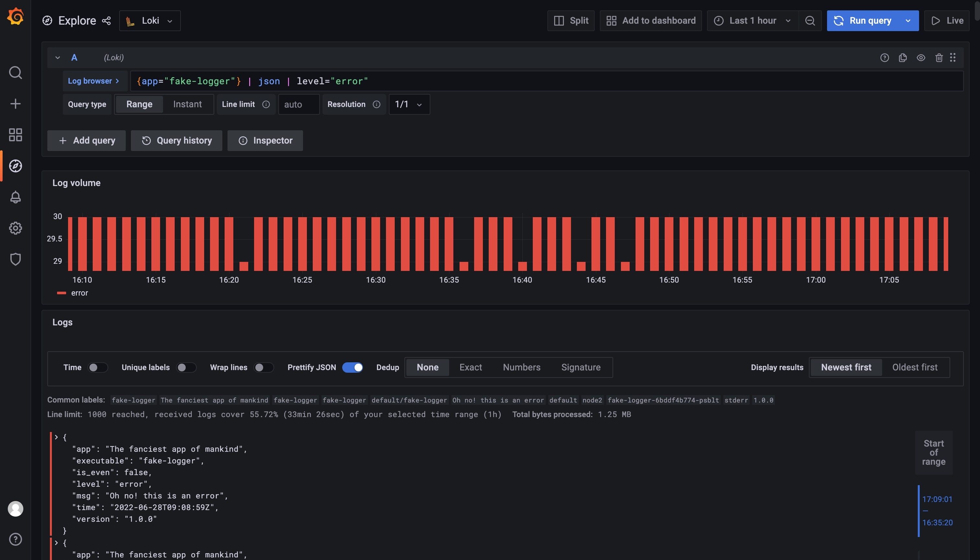
Task: Open the Create plus sidebar icon
Action: click(x=15, y=103)
